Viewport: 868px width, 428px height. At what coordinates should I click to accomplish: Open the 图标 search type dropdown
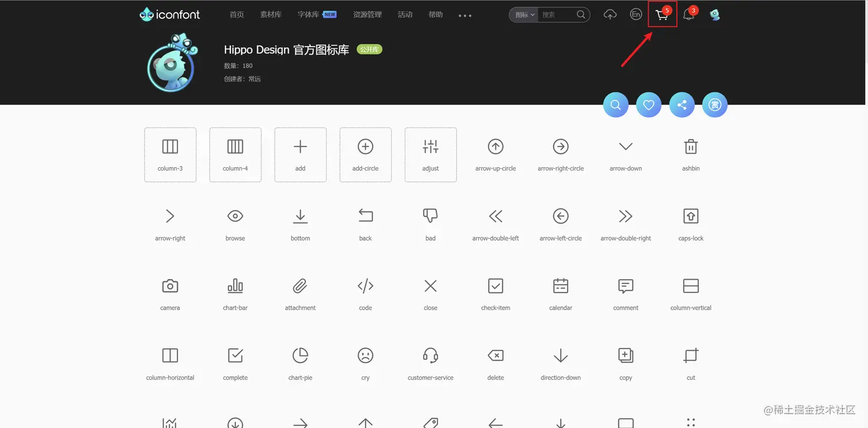[525, 15]
